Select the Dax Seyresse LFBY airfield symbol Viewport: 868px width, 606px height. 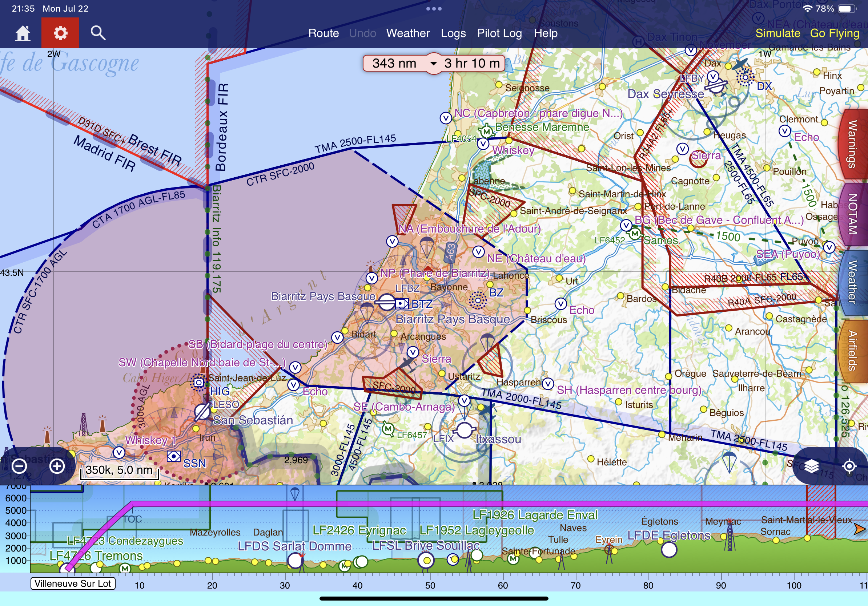coord(716,86)
